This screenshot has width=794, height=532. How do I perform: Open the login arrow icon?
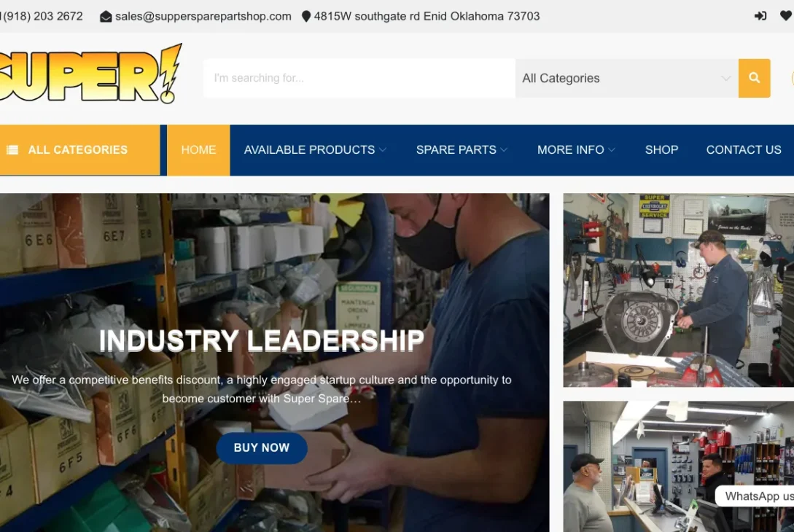[760, 16]
